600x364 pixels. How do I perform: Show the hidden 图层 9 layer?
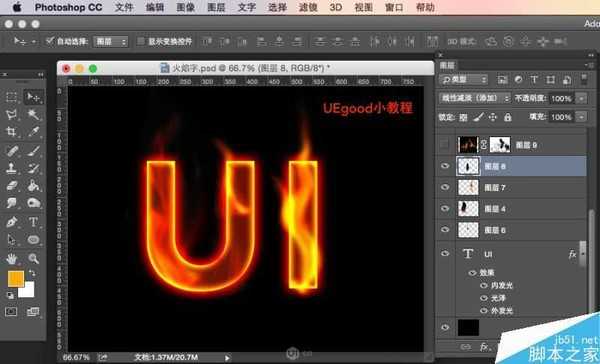(445, 145)
